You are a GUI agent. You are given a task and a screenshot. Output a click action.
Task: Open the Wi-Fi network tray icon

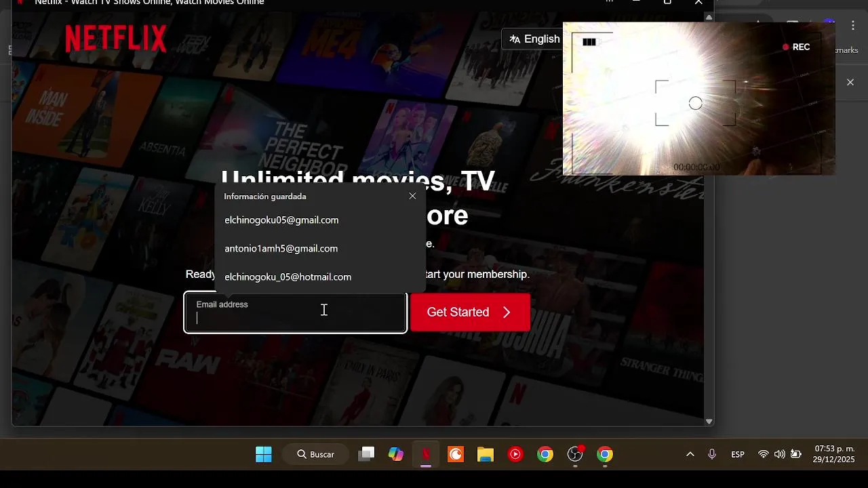tap(764, 454)
